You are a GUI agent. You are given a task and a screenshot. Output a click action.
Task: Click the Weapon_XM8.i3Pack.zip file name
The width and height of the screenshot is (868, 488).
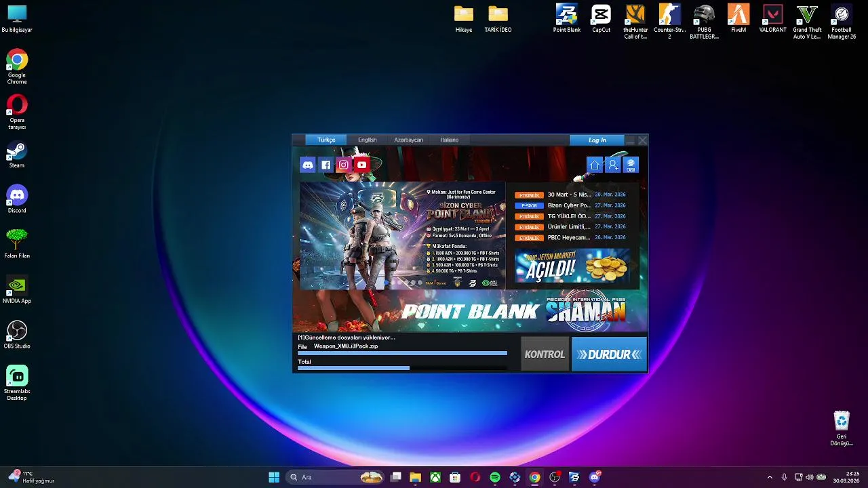pos(346,346)
